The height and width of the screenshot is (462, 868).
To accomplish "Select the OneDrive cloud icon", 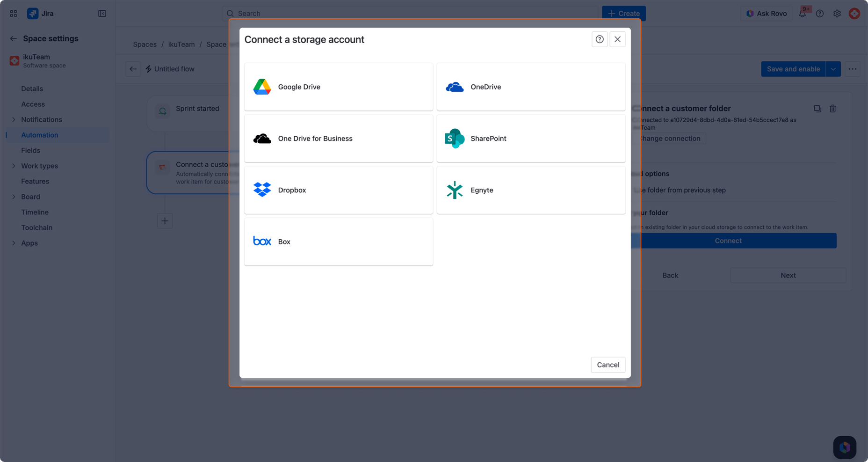I will coord(455,87).
